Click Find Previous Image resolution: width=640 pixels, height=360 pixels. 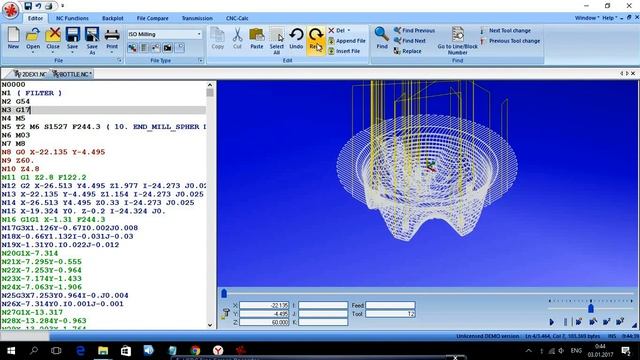414,31
